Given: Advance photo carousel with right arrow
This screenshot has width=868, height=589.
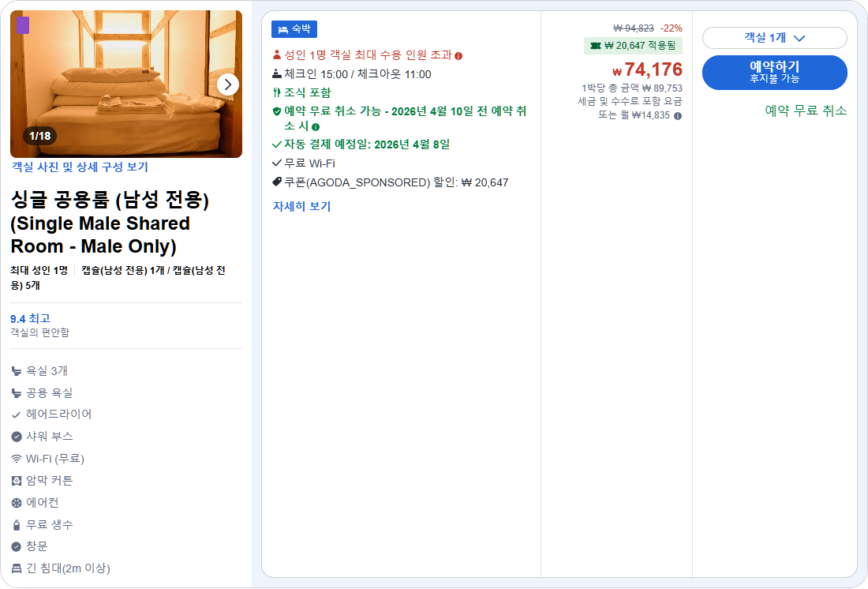Looking at the screenshot, I should click(228, 84).
